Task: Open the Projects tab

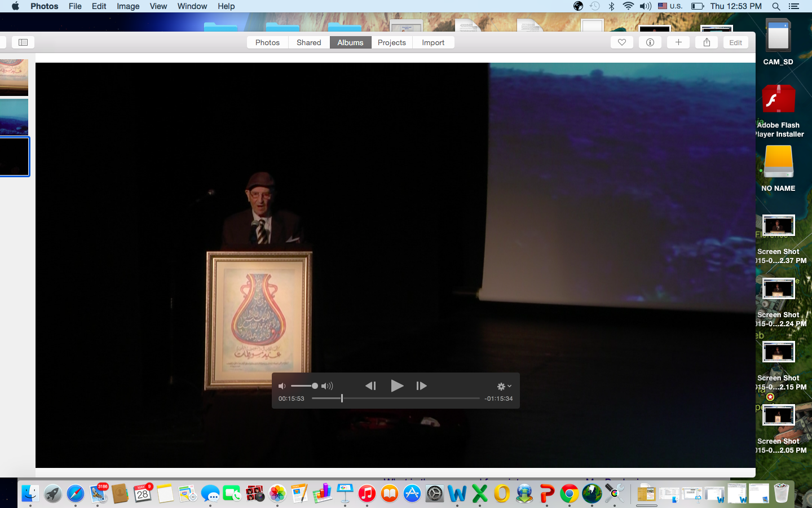Action: click(391, 42)
